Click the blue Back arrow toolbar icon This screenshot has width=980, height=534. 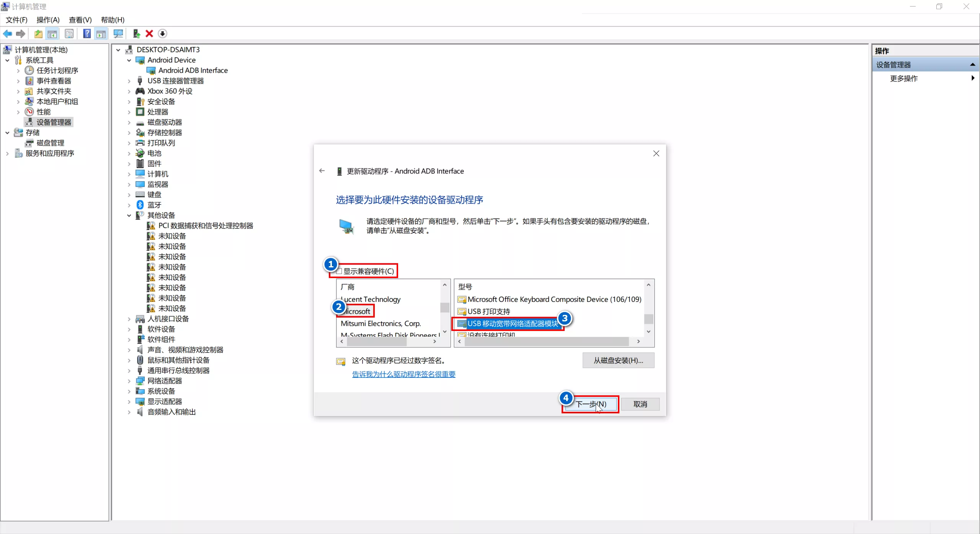pos(7,34)
